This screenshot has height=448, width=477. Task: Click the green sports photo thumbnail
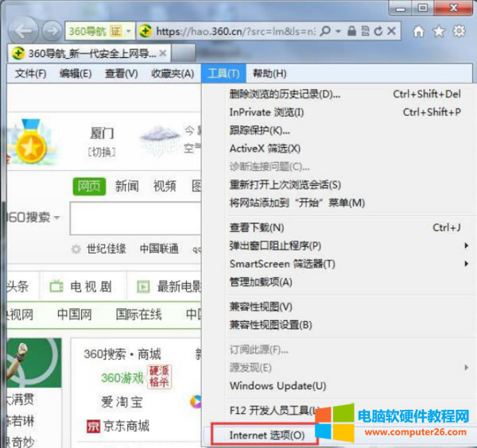click(33, 362)
